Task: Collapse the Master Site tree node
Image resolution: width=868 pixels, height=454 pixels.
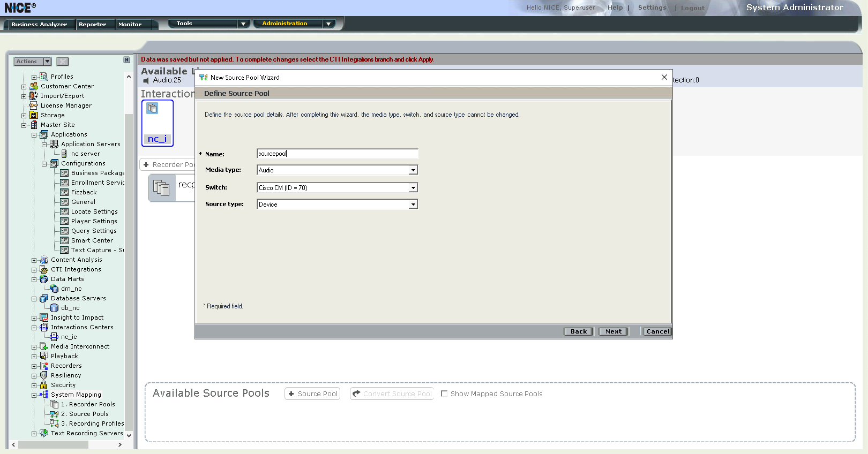Action: coord(24,125)
